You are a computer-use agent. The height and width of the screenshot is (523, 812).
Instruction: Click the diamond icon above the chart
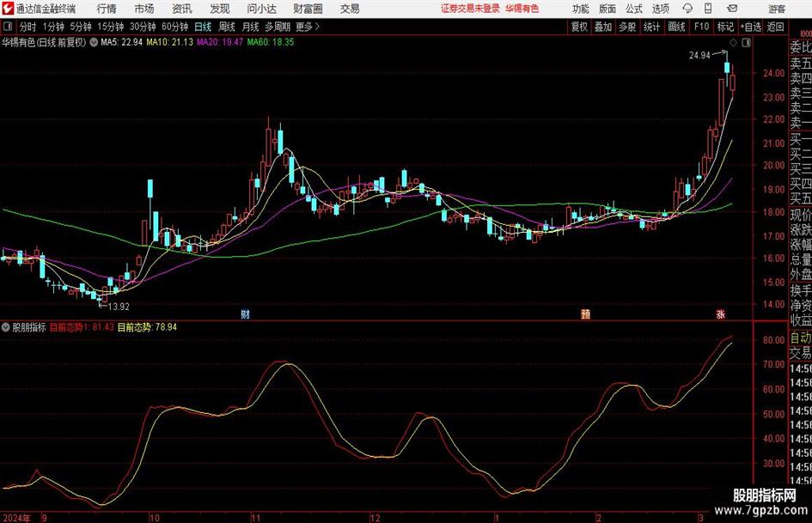tap(733, 43)
